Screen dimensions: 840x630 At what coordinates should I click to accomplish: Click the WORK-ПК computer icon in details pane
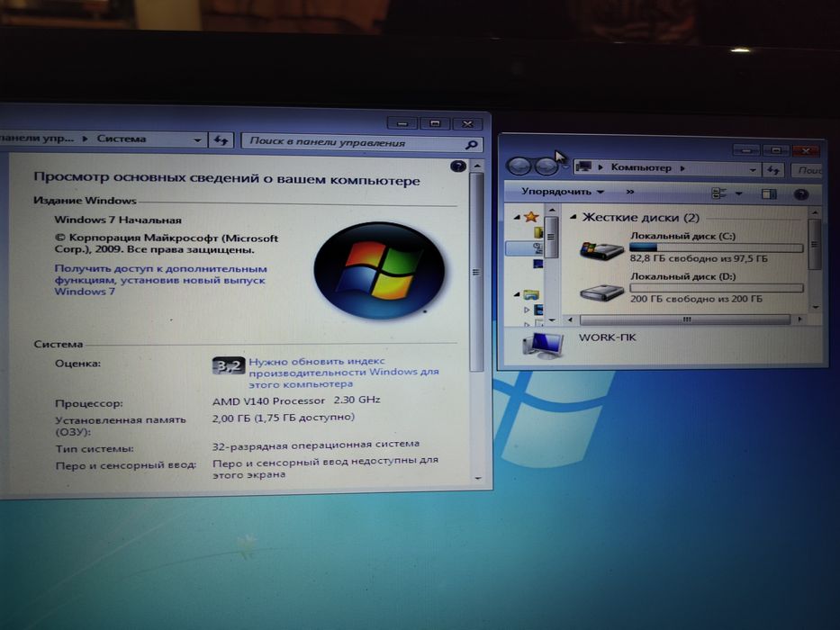(543, 345)
